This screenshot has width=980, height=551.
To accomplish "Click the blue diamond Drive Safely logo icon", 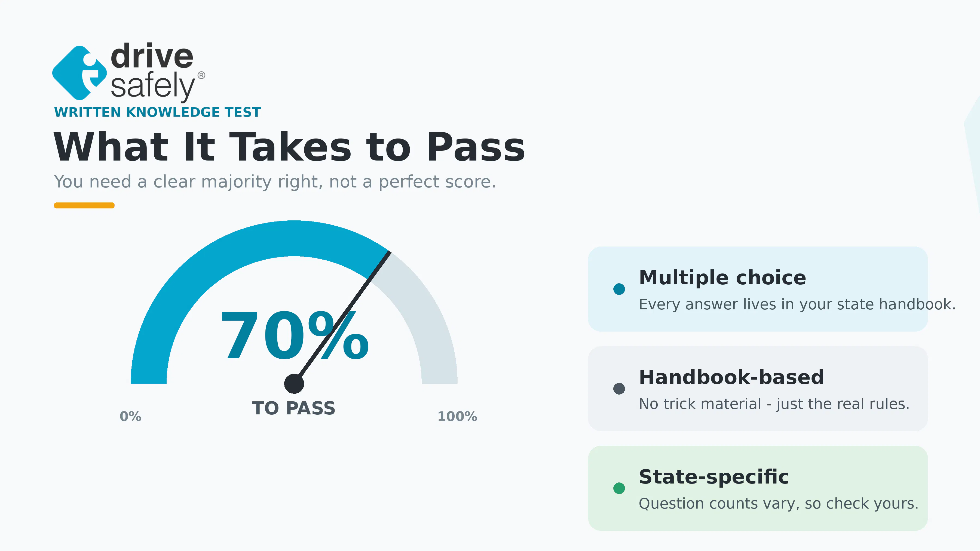I will click(x=79, y=73).
